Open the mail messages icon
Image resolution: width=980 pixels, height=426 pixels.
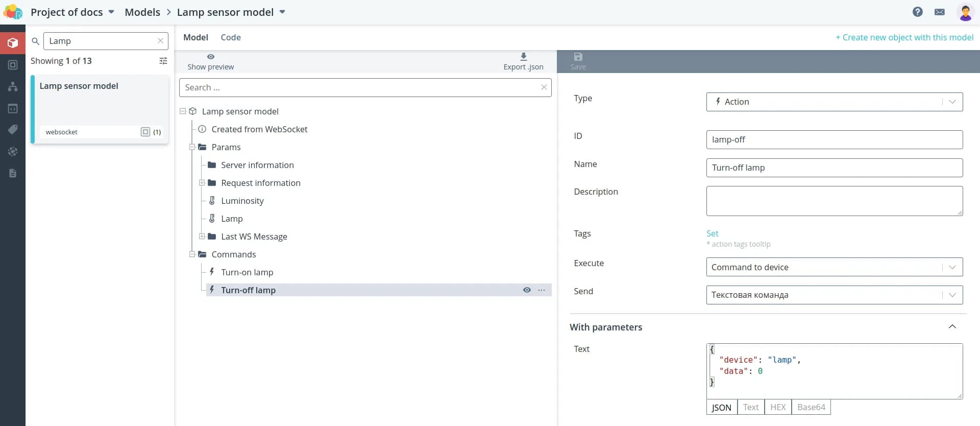pos(940,12)
